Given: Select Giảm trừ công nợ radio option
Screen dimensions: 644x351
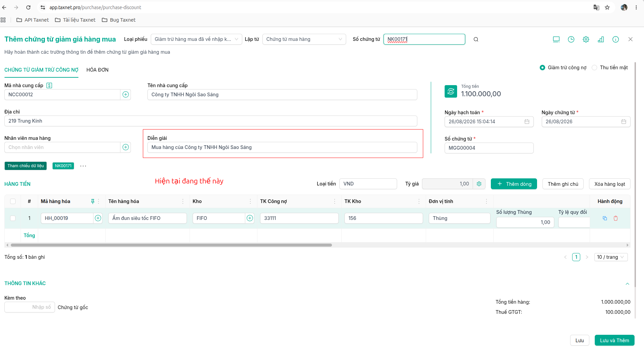Looking at the screenshot, I should [542, 68].
